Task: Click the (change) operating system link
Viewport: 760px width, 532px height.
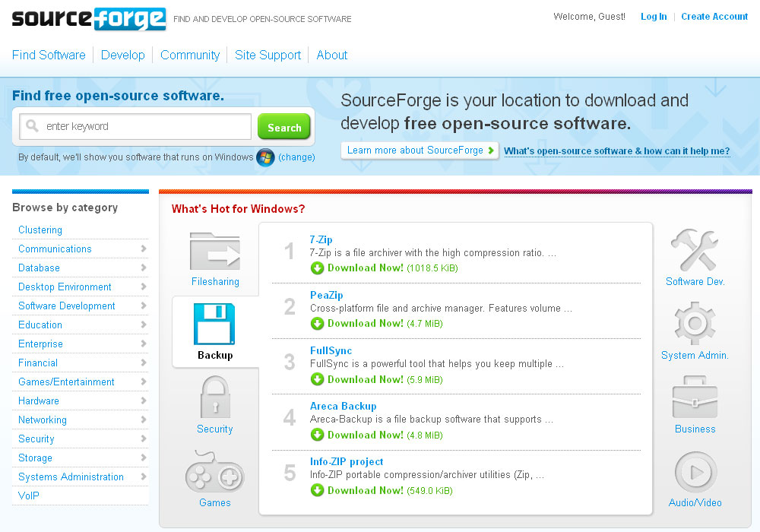Action: pyautogui.click(x=296, y=157)
